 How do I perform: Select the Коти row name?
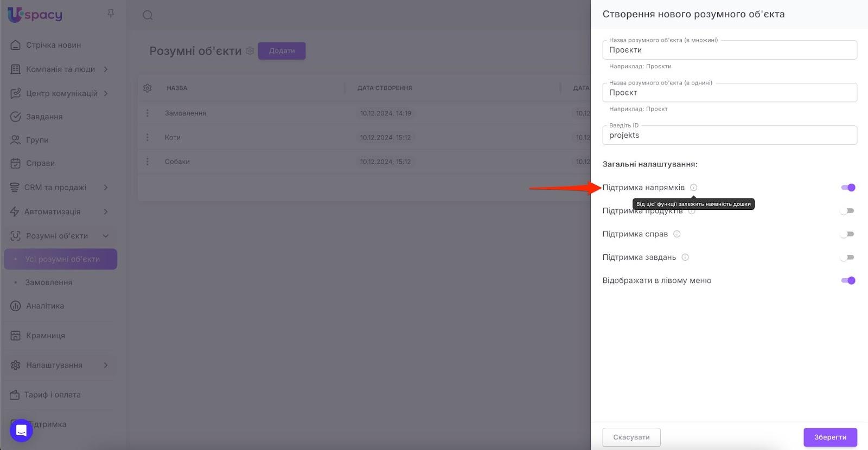173,137
